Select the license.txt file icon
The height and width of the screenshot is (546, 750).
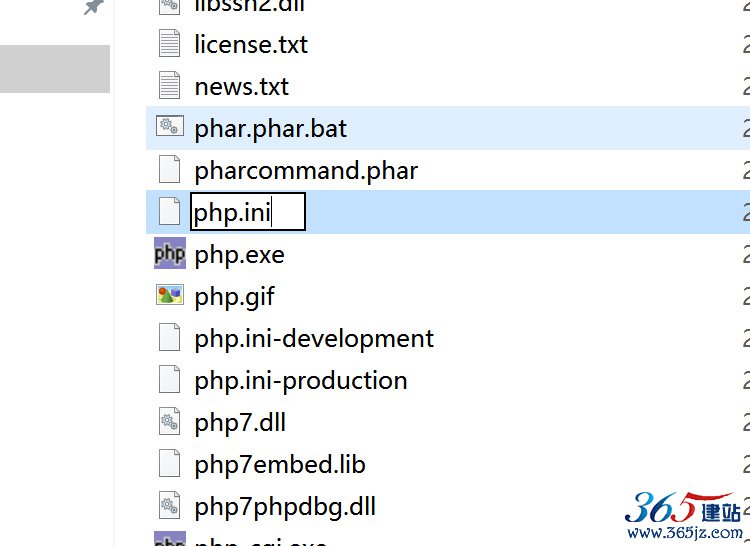click(x=169, y=44)
